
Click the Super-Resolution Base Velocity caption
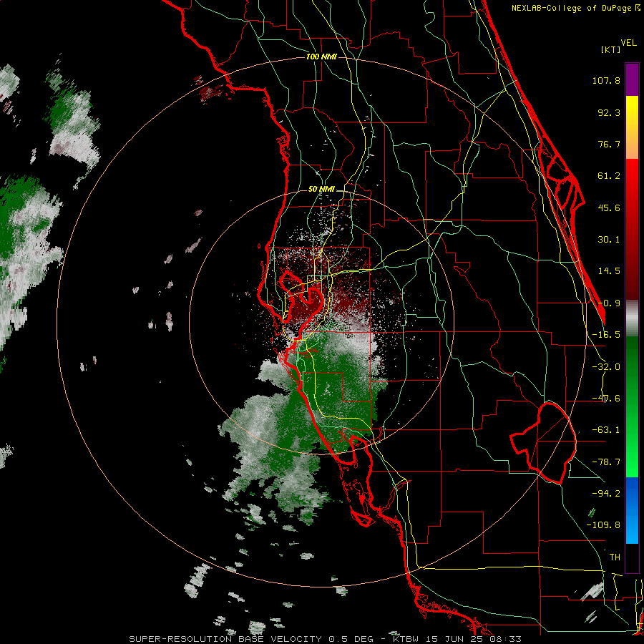point(326,639)
